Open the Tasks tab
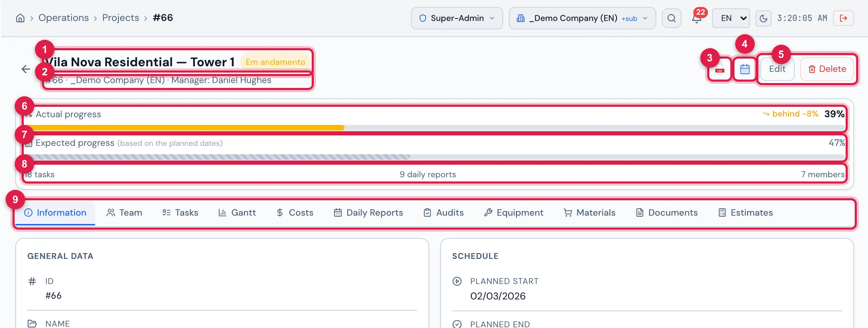The width and height of the screenshot is (868, 328). 180,213
